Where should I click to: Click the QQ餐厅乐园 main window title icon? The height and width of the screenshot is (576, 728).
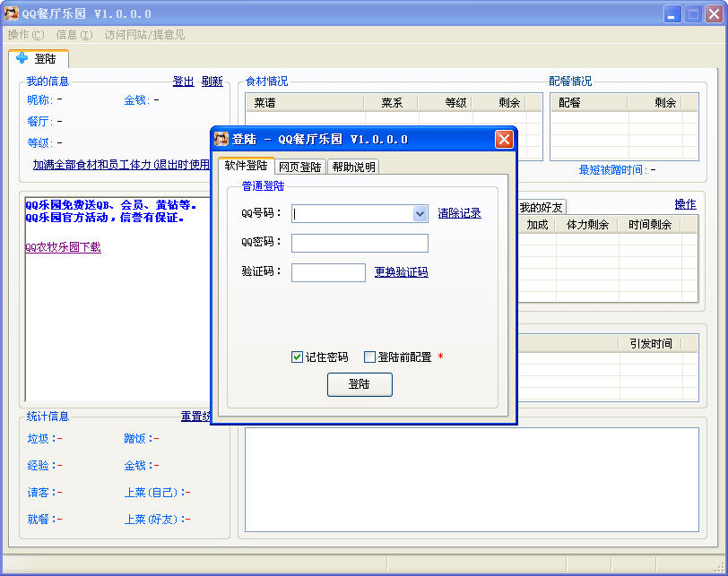(x=11, y=13)
